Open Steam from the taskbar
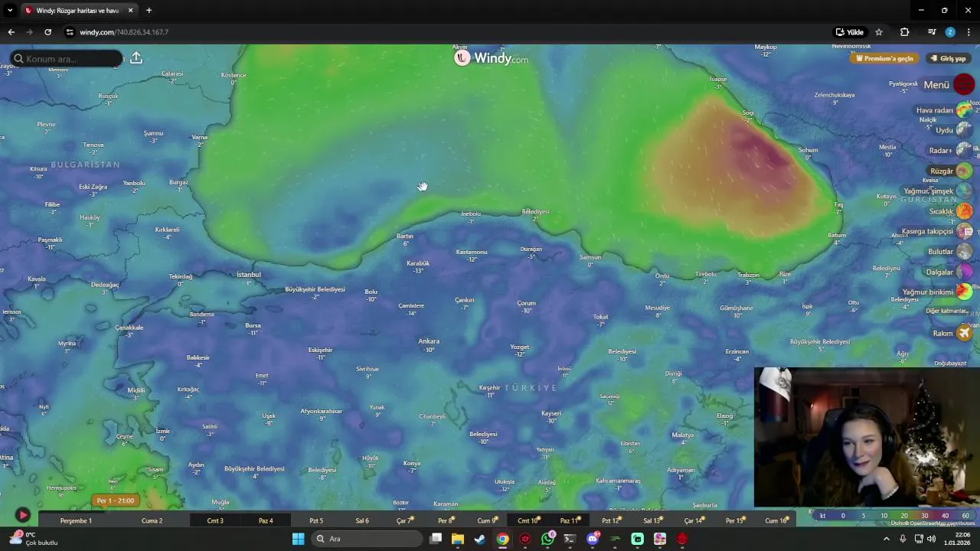980x551 pixels. (x=480, y=539)
